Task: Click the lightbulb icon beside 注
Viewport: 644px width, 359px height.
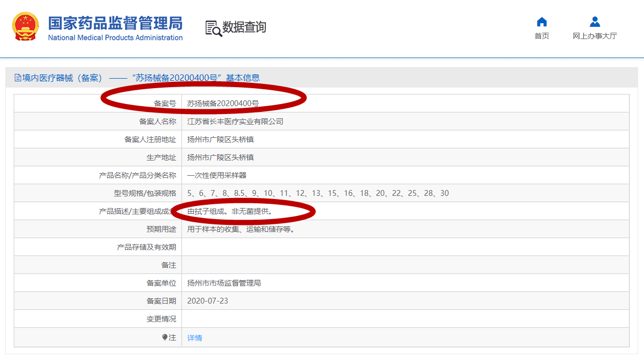Action: tap(165, 337)
